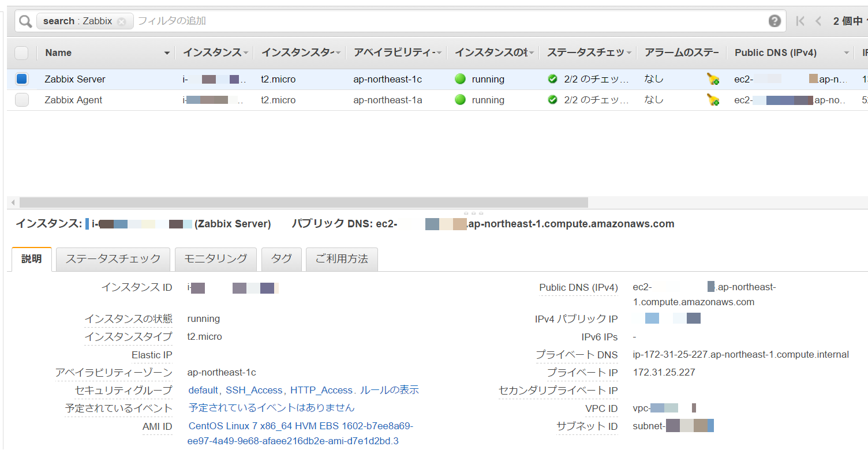868x450 pixels.
Task: Go to previous page of results
Action: tap(818, 21)
